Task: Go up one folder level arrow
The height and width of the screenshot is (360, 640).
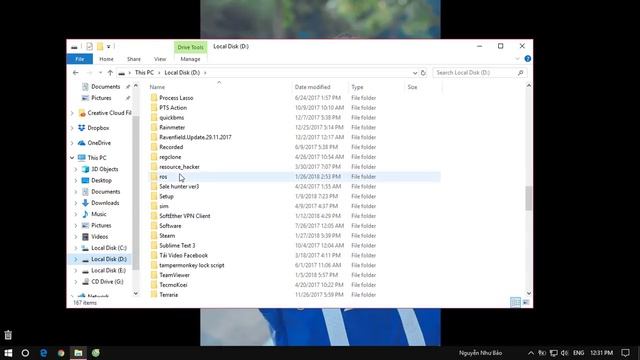Action: click(110, 73)
